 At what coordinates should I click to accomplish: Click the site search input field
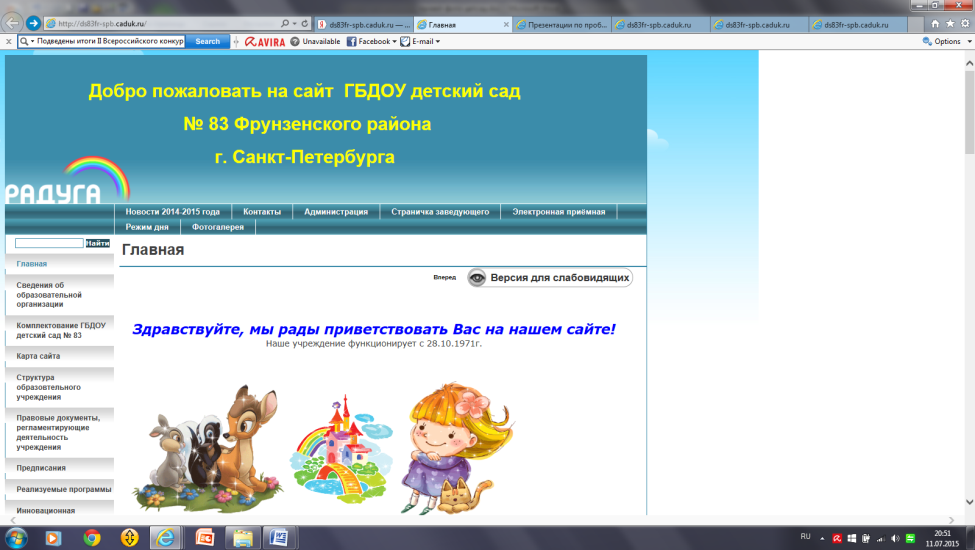tap(49, 243)
